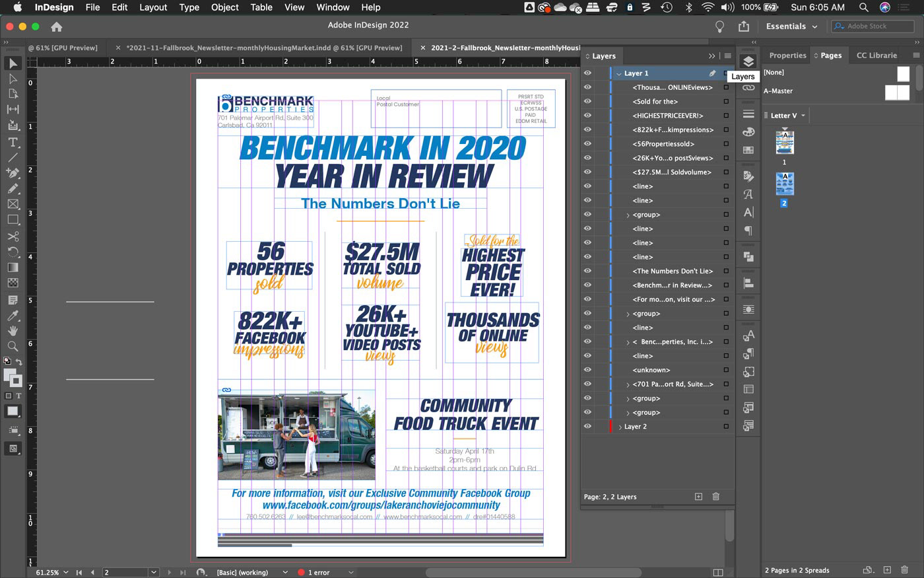Screen dimensions: 924x578
Task: Select the Type tool
Action: [x=13, y=142]
